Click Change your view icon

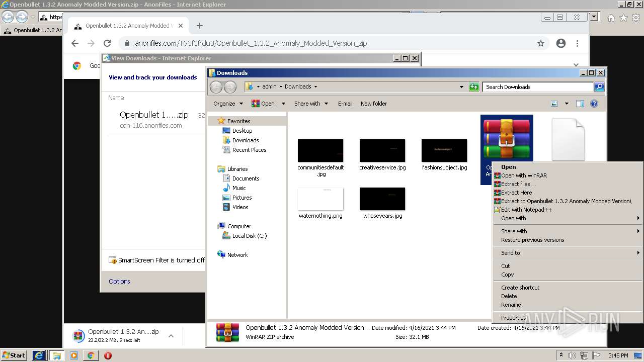(554, 104)
